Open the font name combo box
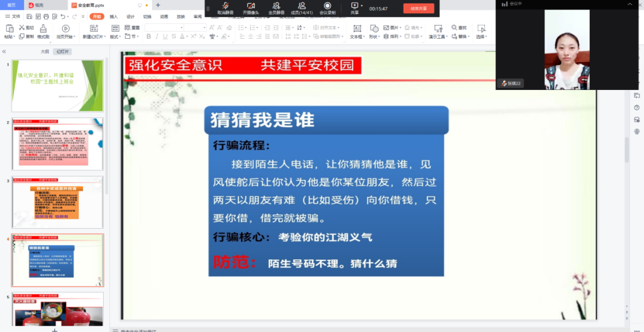The width and height of the screenshot is (644, 332). (163, 27)
